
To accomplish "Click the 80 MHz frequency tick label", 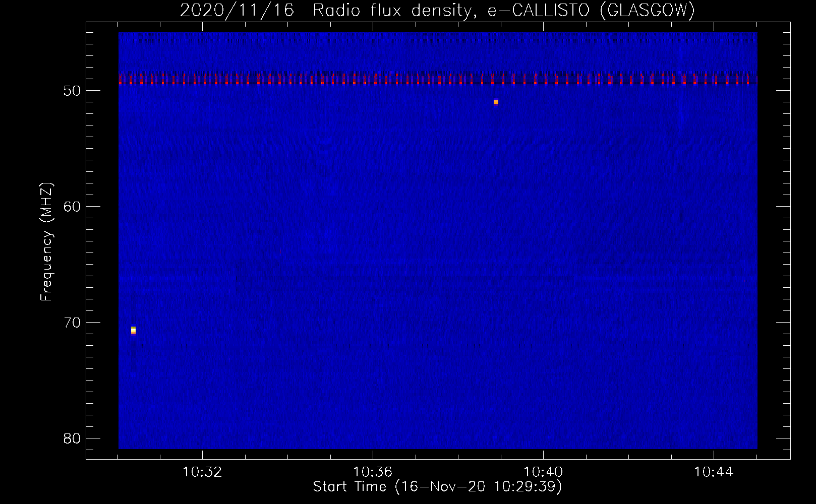I will 72,438.
